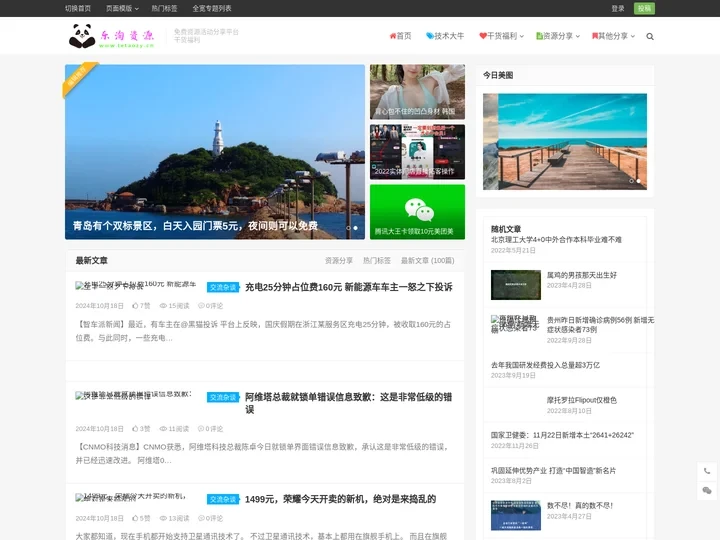Select second dot of 今日美图 slider
Viewport: 720px width, 540px height.
[x=638, y=181]
